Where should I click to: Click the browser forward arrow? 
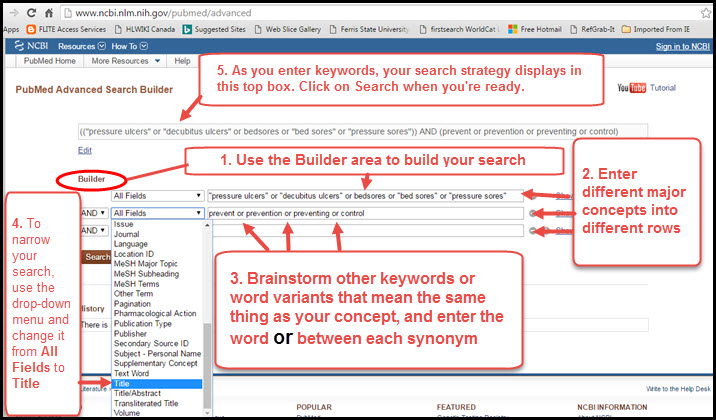13,13
